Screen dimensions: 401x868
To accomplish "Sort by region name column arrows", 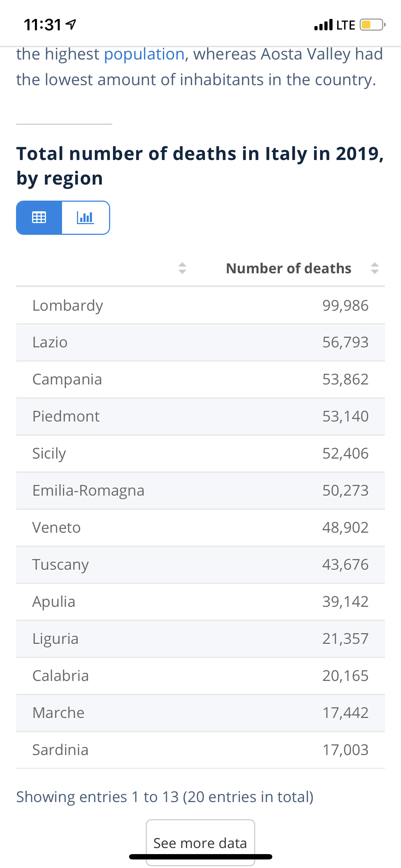I will pyautogui.click(x=182, y=268).
